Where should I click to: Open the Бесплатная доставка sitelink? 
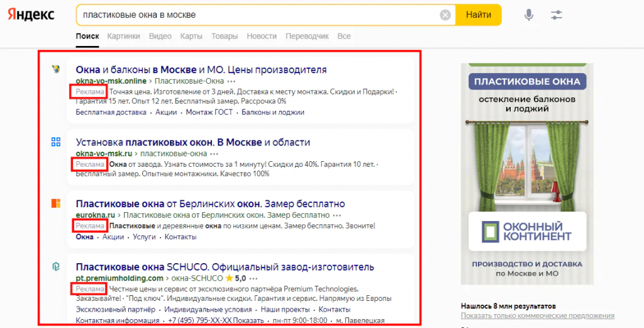[x=111, y=112]
